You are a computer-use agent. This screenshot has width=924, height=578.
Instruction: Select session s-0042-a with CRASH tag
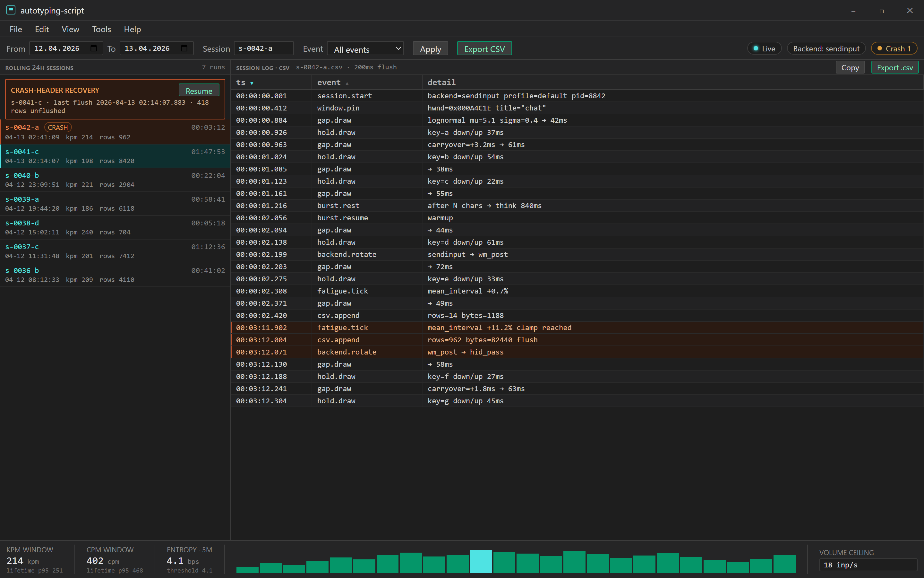tap(115, 132)
